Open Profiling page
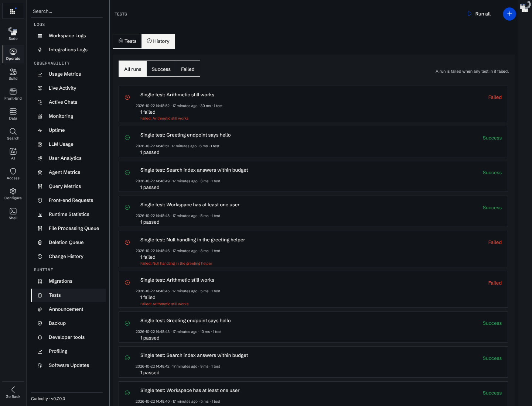 point(68,351)
